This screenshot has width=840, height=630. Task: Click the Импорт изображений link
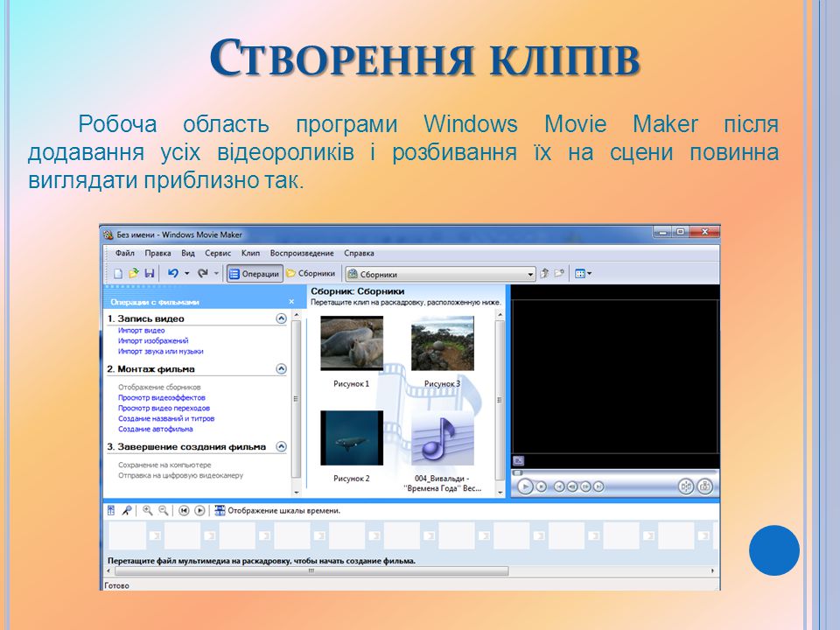[153, 340]
